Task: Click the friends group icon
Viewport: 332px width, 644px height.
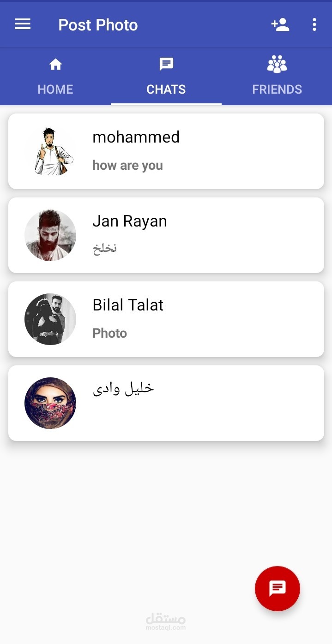Action: point(277,65)
